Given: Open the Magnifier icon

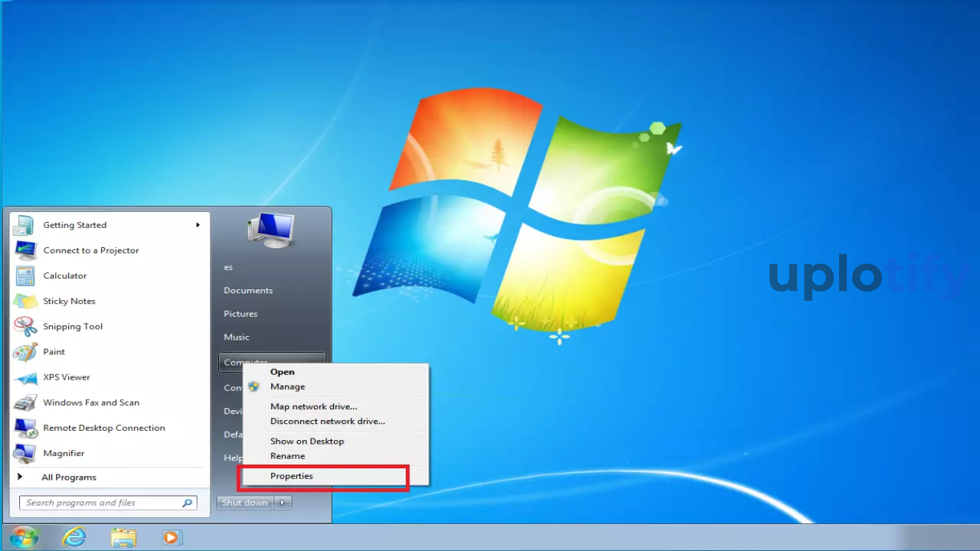Looking at the screenshot, I should click(x=24, y=453).
